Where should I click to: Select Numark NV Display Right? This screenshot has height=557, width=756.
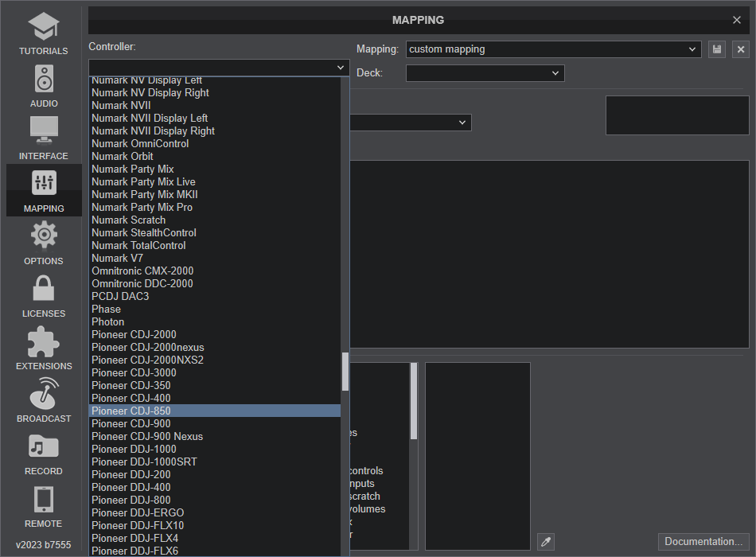point(215,92)
